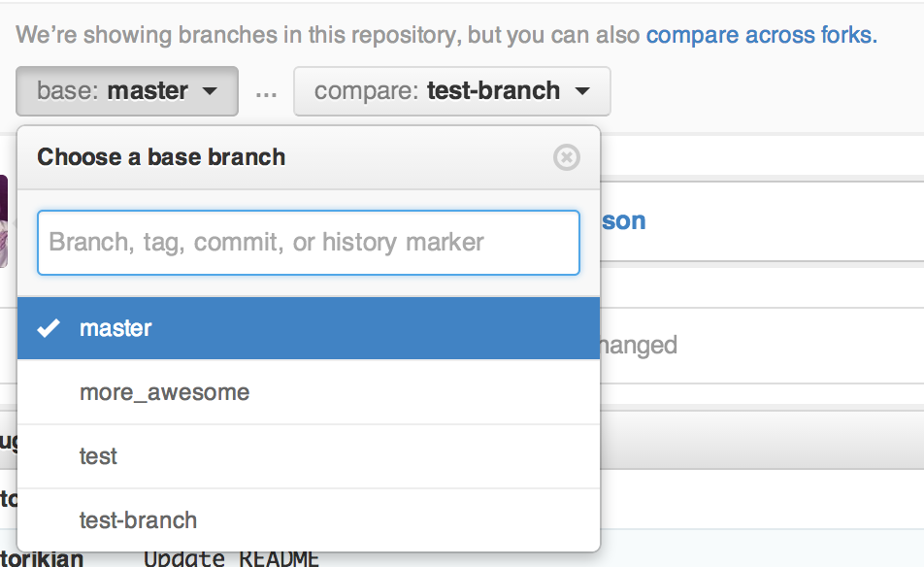Click the Update README commit message
The width and height of the screenshot is (924, 567).
point(230,557)
